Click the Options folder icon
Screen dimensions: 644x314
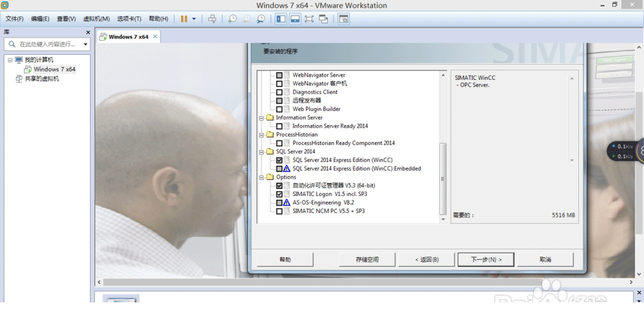point(269,177)
